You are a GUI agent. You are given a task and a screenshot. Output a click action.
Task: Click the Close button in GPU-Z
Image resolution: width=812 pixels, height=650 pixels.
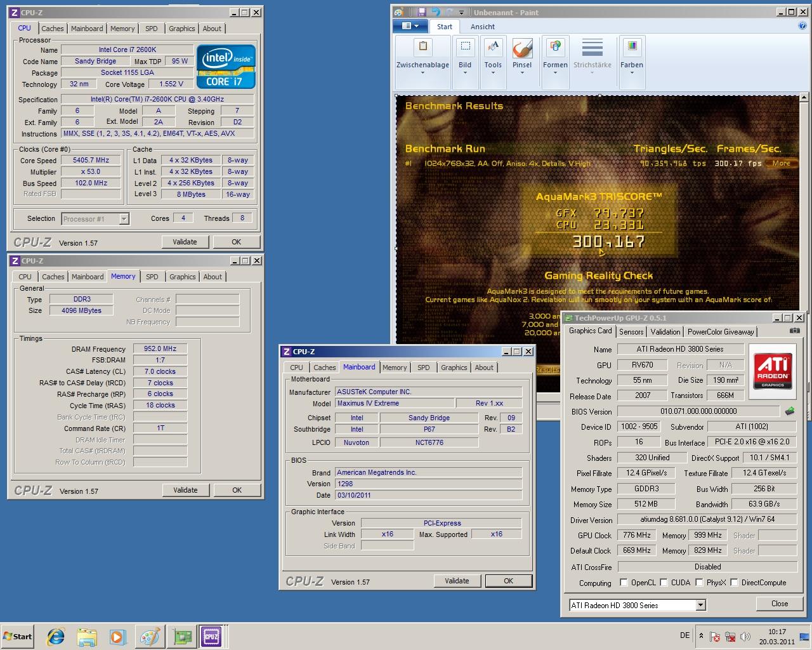pyautogui.click(x=780, y=604)
